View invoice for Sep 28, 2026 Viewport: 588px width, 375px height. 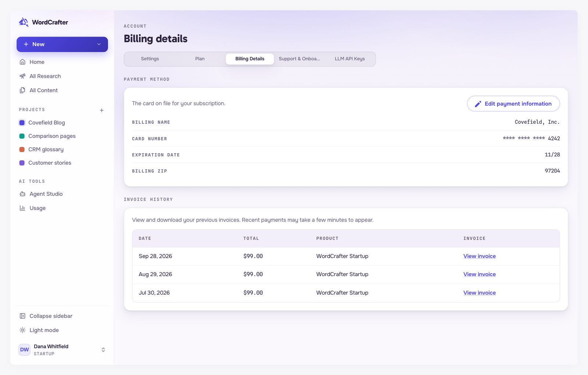point(480,256)
